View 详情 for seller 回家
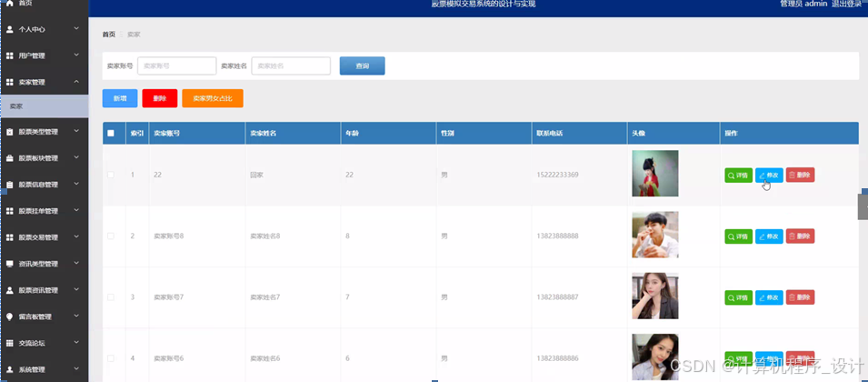This screenshot has width=868, height=382. [x=738, y=175]
